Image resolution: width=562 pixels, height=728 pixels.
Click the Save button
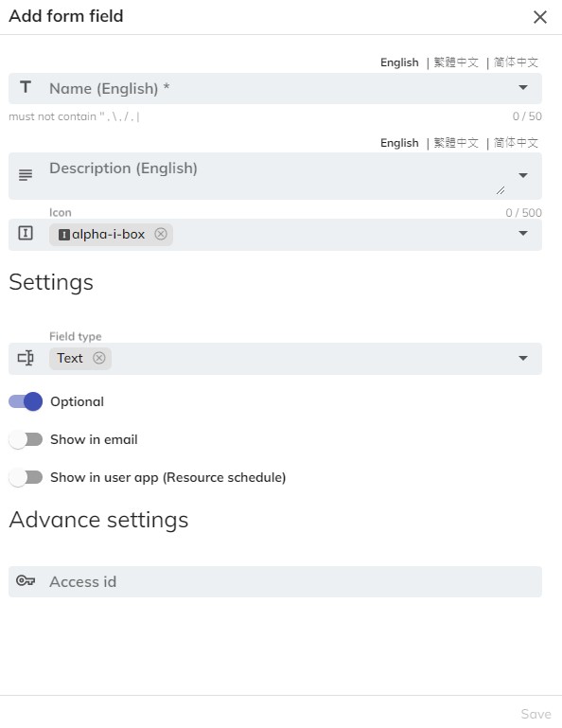536,714
